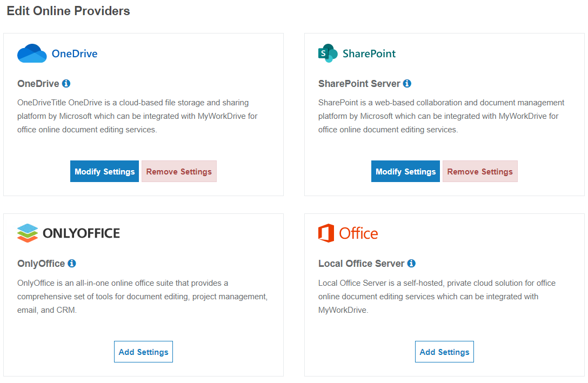Open Modify Settings for SharePoint Server
The width and height of the screenshot is (588, 383).
tap(405, 171)
